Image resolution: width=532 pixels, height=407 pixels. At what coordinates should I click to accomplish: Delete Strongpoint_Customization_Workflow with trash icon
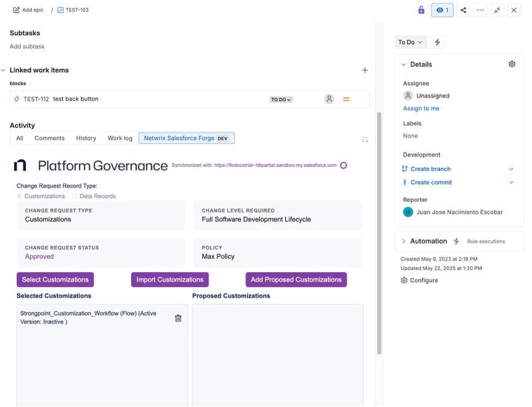(178, 318)
